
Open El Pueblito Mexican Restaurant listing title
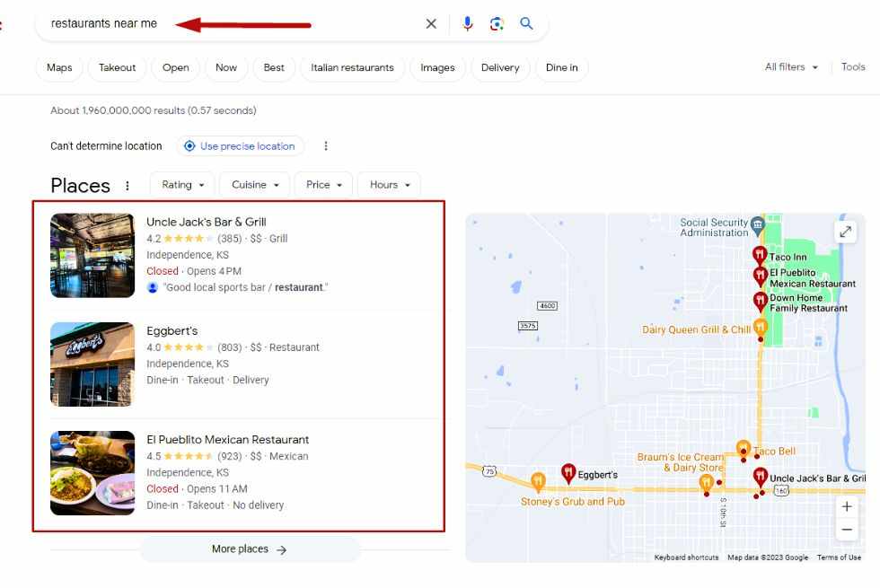tap(228, 440)
